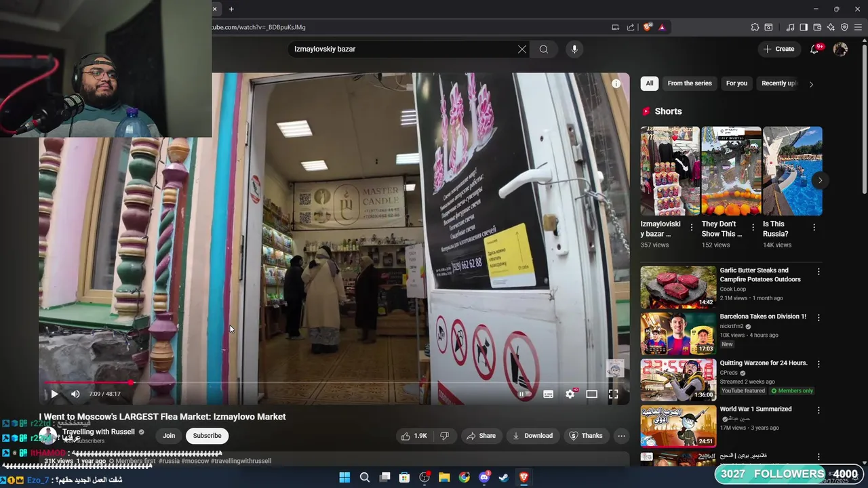Share the video
Screen dimensions: 868x488
[480, 436]
